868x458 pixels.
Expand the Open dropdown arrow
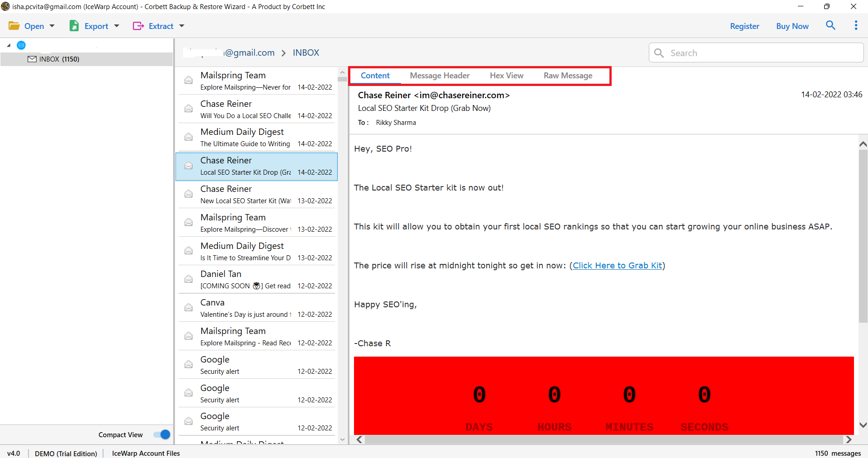(x=52, y=26)
